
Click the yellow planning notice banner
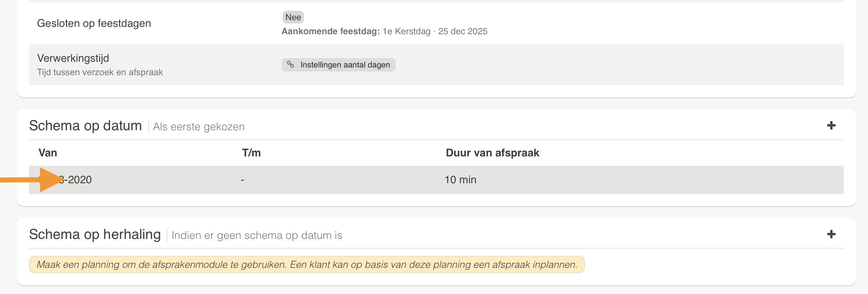(x=307, y=264)
